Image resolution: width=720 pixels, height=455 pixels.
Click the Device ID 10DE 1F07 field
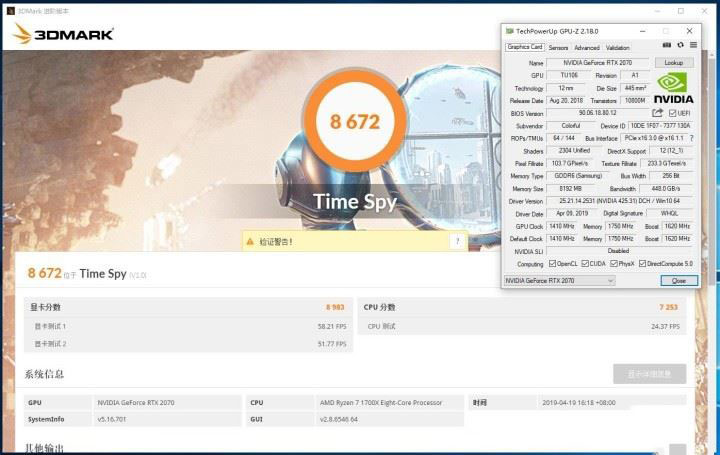660,125
